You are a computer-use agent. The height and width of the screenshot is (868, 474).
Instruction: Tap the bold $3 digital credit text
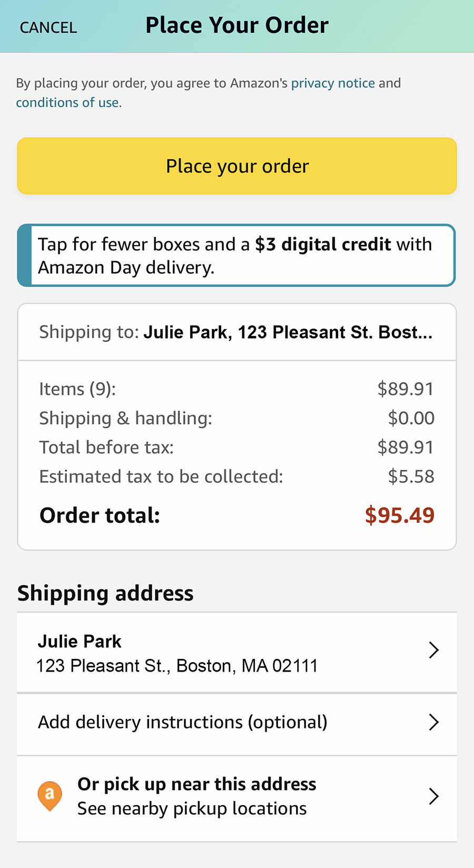click(x=323, y=244)
